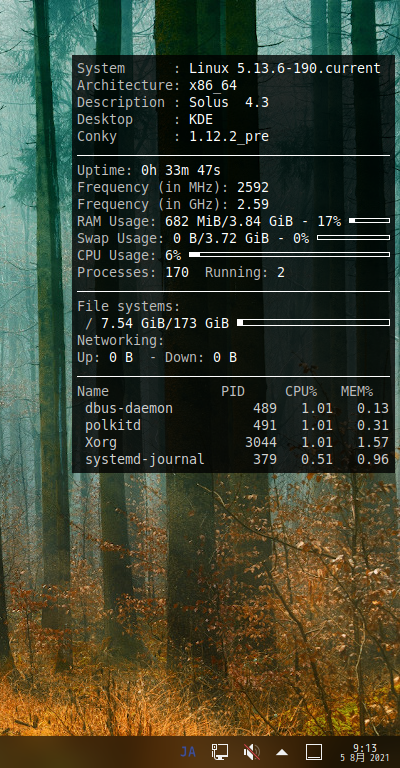This screenshot has height=768, width=400.
Task: Open the wired network tray icon
Action: (220, 751)
